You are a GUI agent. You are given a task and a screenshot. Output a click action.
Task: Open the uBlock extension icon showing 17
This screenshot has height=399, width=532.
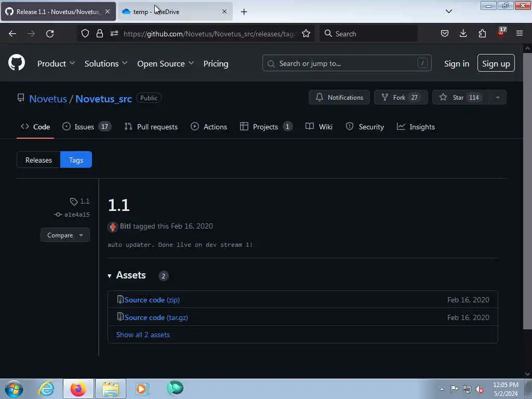pos(501,33)
